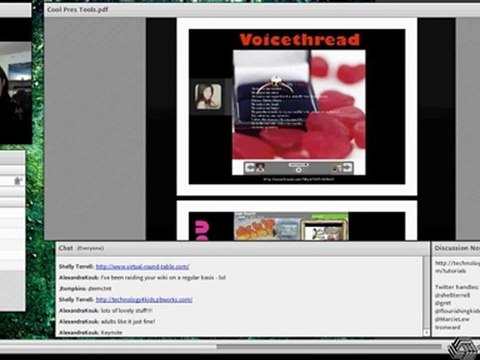Image resolution: width=480 pixels, height=360 pixels.
Task: Click the small icon in the left panel
Action: point(18,181)
